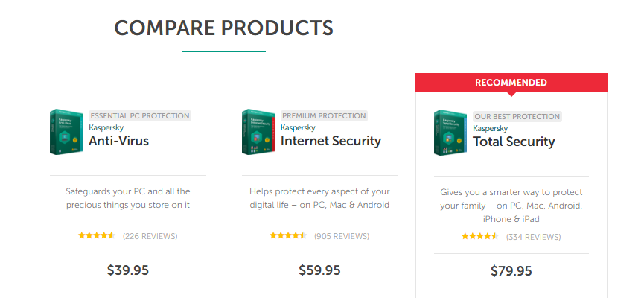Click the Total Security star rating

(480, 237)
